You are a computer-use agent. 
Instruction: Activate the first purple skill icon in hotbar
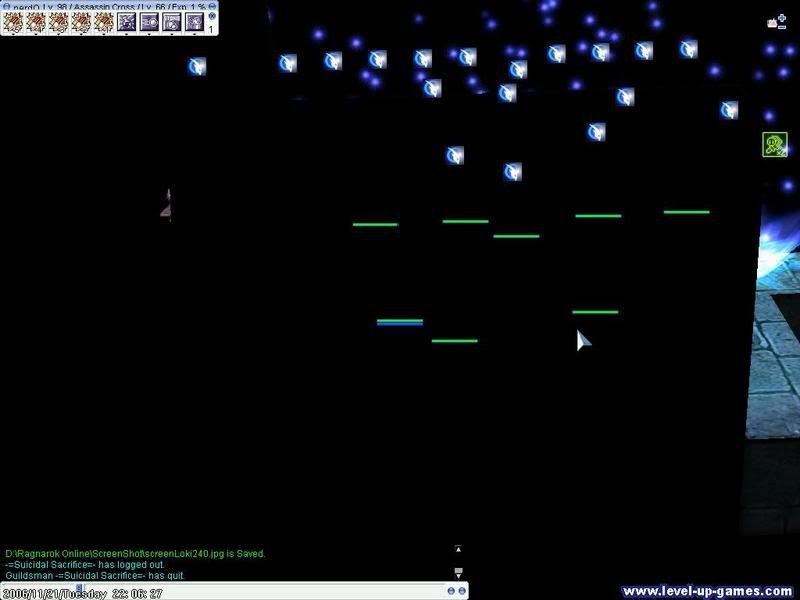click(127, 20)
